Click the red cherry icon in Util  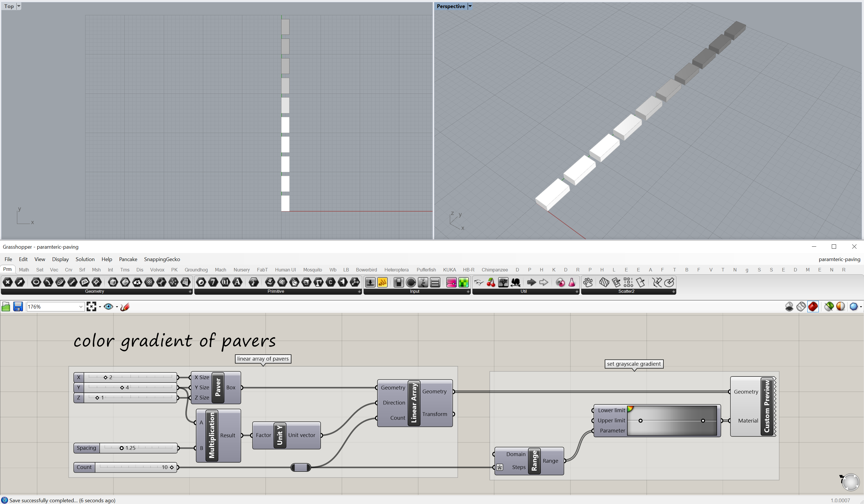pos(491,282)
